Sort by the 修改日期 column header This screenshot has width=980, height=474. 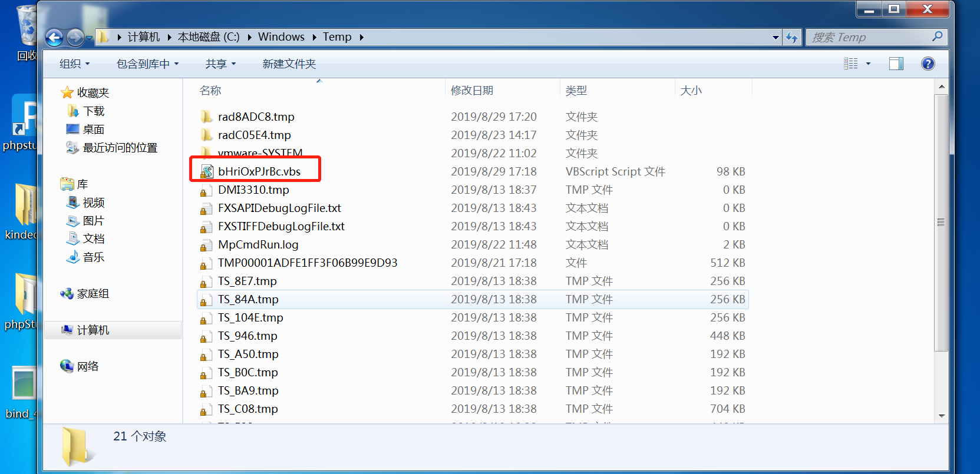472,90
